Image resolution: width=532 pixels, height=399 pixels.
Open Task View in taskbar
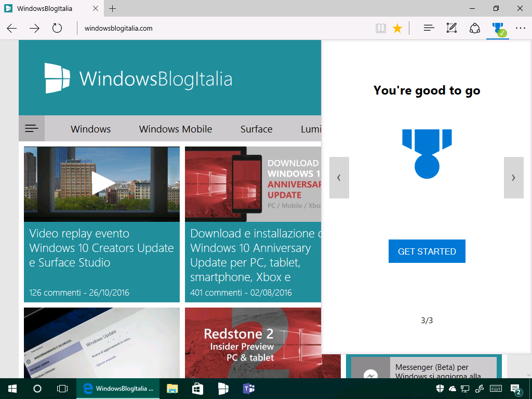click(x=62, y=389)
